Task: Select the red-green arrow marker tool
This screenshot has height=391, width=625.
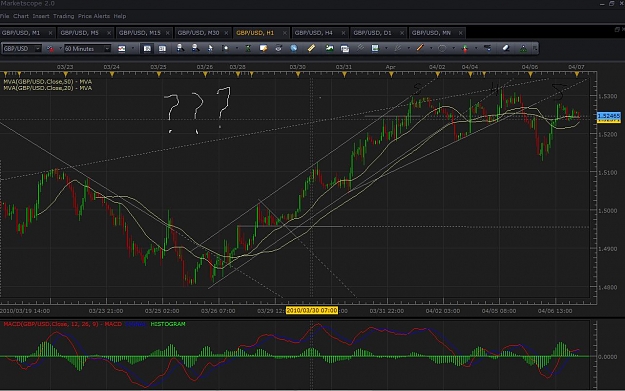Action: point(465,49)
